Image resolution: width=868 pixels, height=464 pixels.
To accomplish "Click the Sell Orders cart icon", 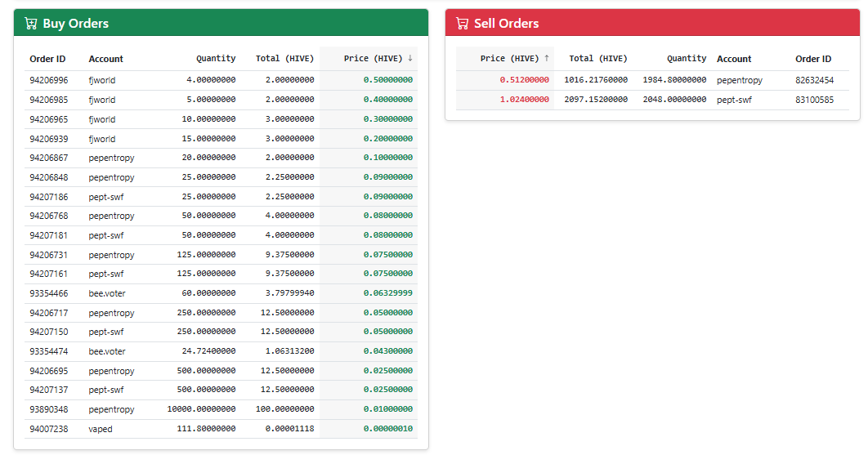I will (x=463, y=23).
